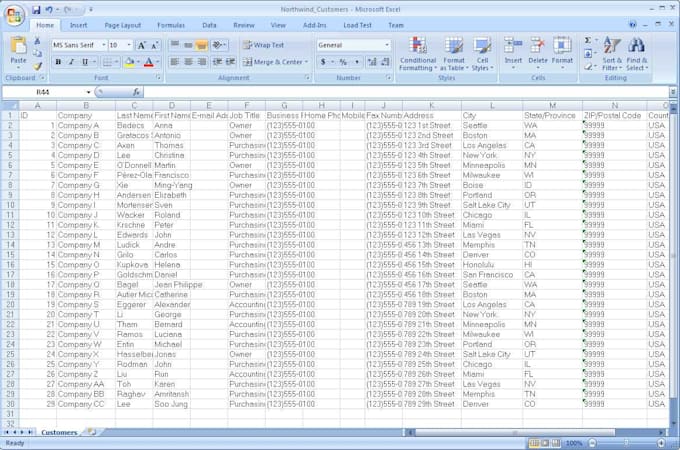Toggle Align Text Left
Image resolution: width=680 pixels, height=450 pixels.
pyautogui.click(x=175, y=62)
